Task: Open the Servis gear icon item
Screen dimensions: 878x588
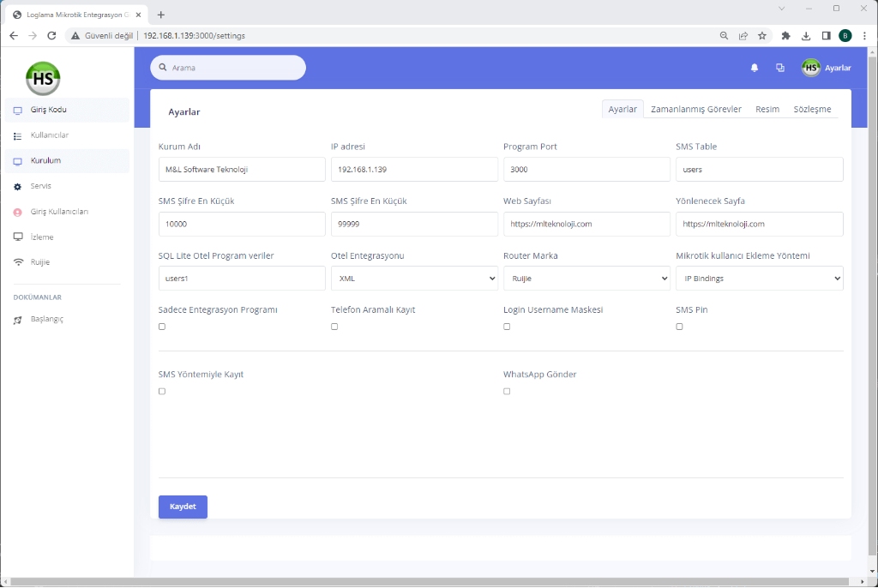Action: [17, 186]
